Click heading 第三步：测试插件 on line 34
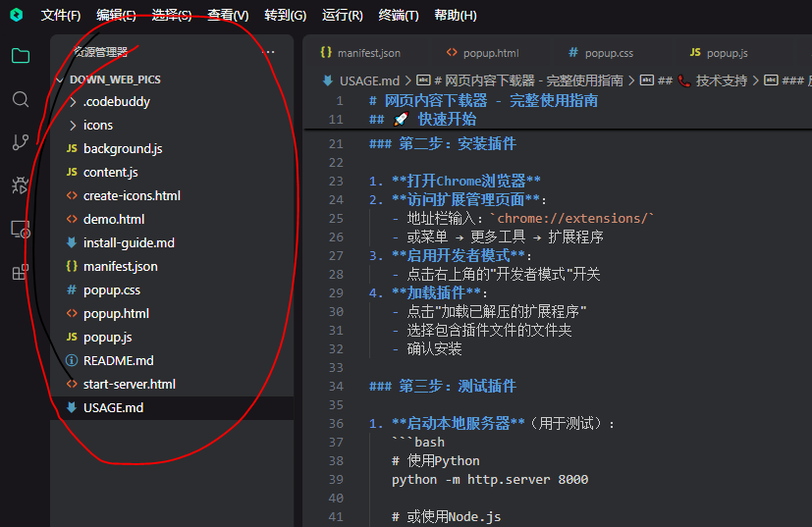Viewport: 812px width, 527px height. click(442, 387)
